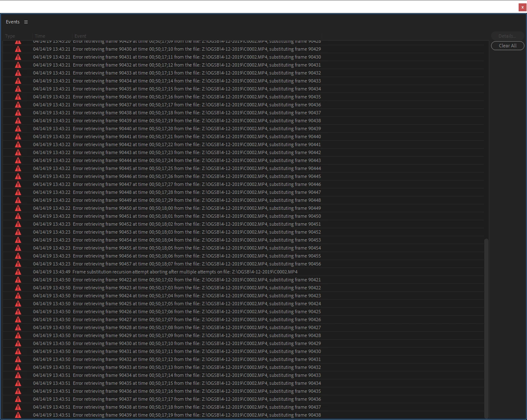Select the 'Error retrieving frame 90457' event text
527x420 pixels.
(196, 264)
